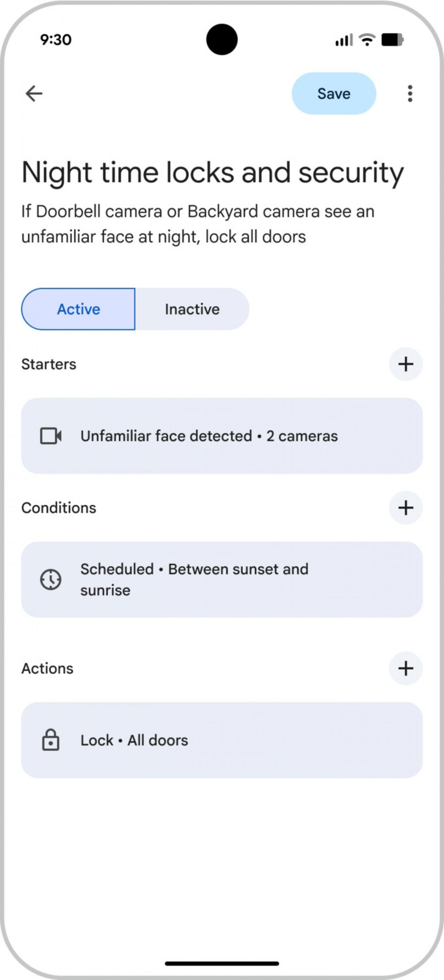The width and height of the screenshot is (444, 980).
Task: Tap the battery status icon
Action: (393, 40)
